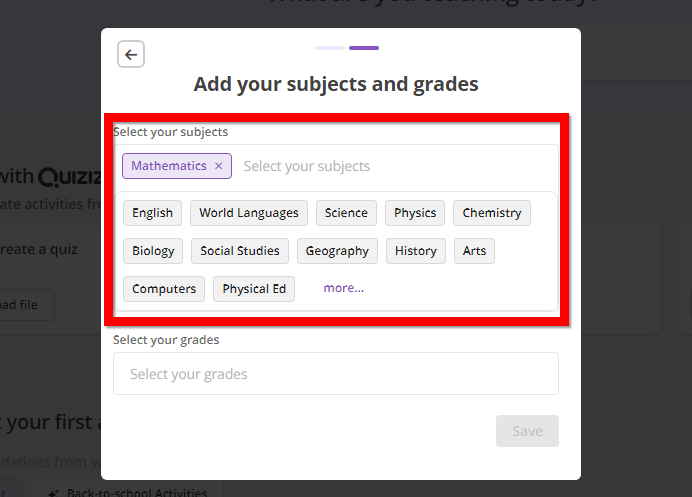Toggle the Science subject chip
This screenshot has width=692, height=497.
click(x=346, y=213)
